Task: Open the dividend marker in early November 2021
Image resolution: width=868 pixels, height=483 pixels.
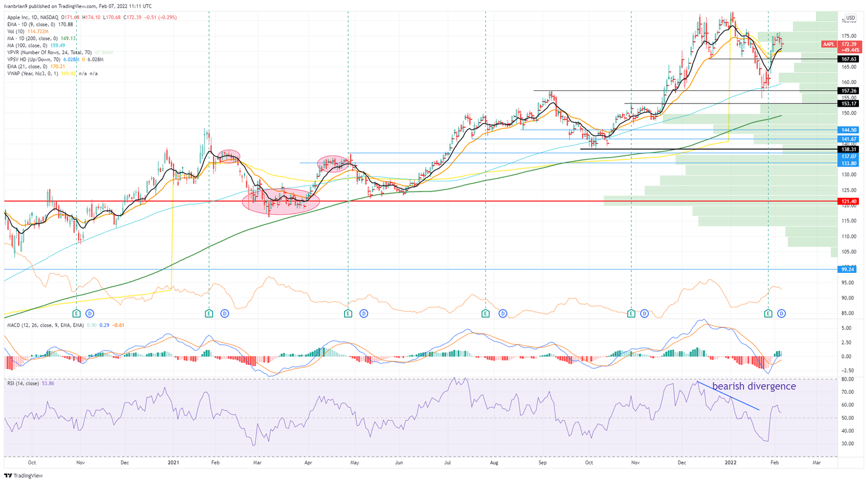Action: coord(644,314)
